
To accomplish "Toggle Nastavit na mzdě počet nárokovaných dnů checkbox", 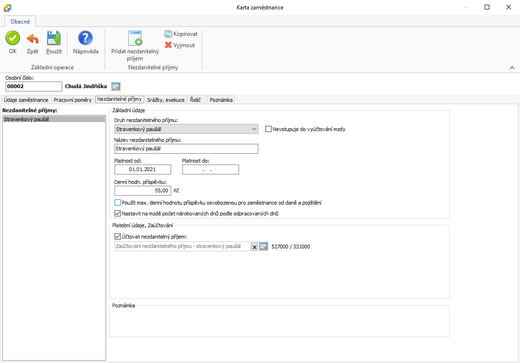I will [117, 213].
